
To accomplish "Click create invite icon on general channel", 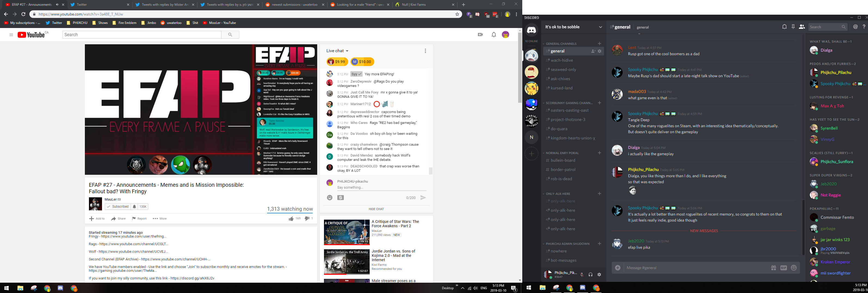I will pos(593,51).
